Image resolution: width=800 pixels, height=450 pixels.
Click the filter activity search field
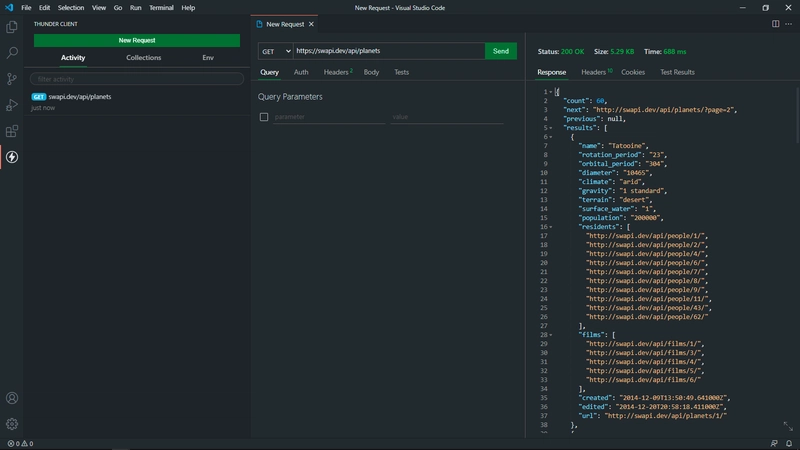coord(137,79)
